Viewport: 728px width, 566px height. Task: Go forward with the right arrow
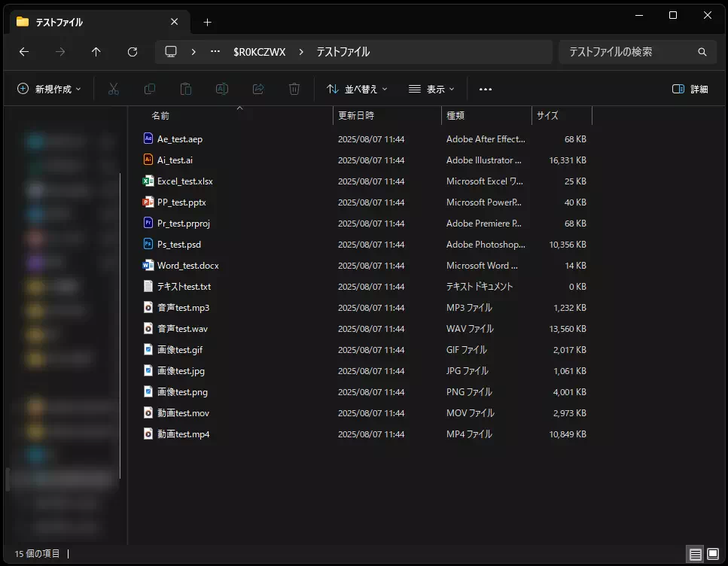[60, 51]
